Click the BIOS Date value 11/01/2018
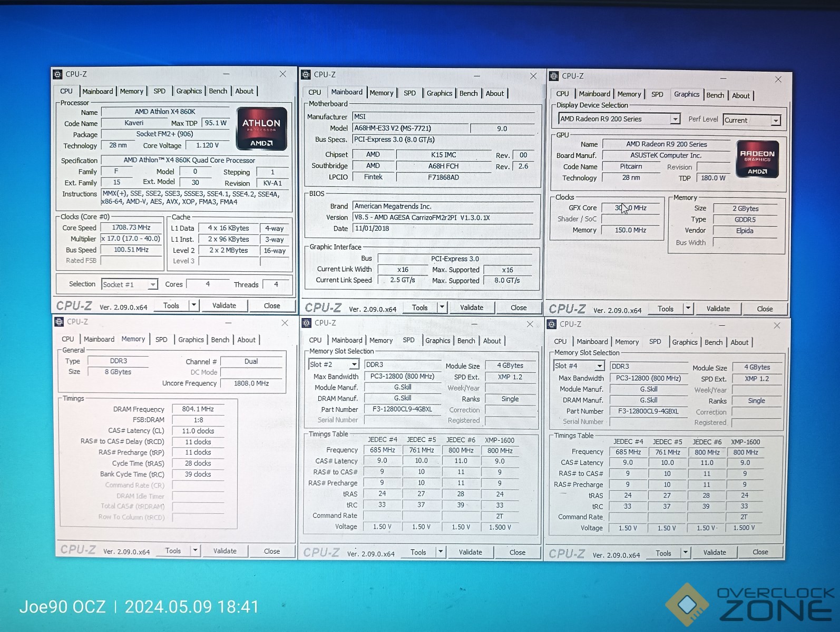Screen dimensions: 840x632 point(443,229)
